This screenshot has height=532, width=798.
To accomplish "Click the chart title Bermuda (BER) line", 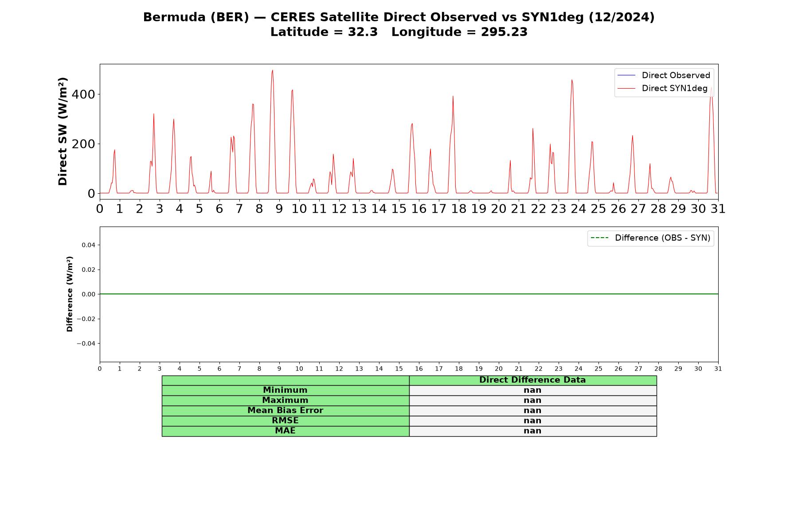I will pos(399,17).
